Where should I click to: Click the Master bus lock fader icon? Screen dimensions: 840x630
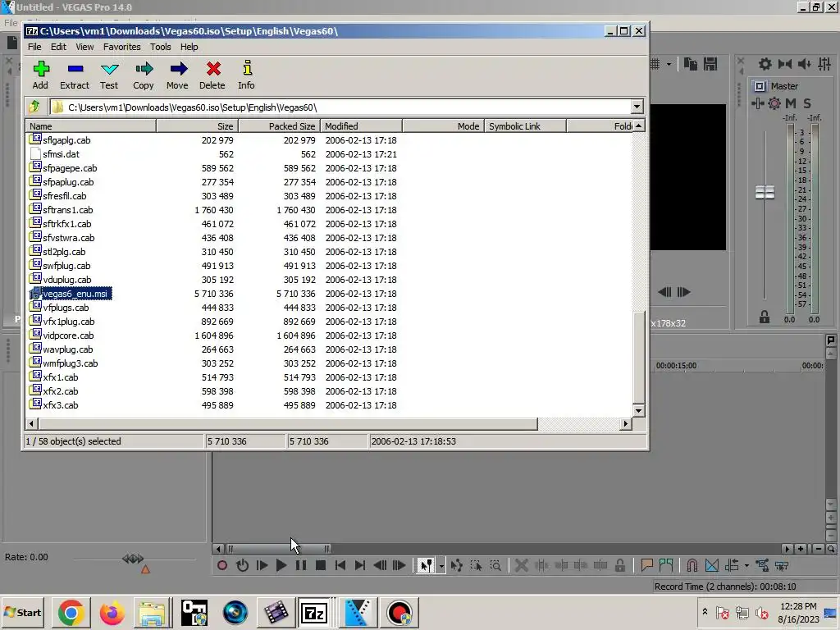pyautogui.click(x=765, y=317)
